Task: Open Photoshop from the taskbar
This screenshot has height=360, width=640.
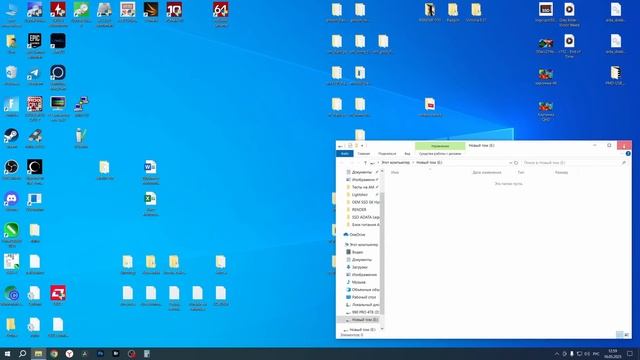Action: click(x=100, y=353)
